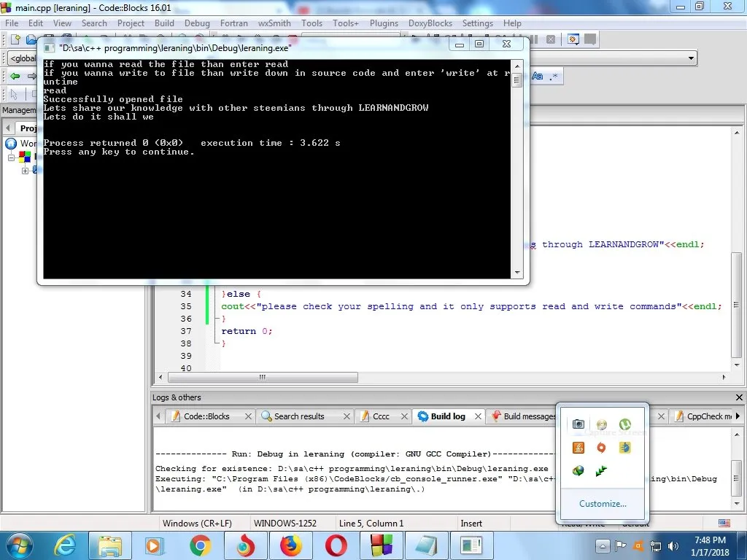747x560 pixels.
Task: Click the Avast tray icon
Action: (x=638, y=545)
